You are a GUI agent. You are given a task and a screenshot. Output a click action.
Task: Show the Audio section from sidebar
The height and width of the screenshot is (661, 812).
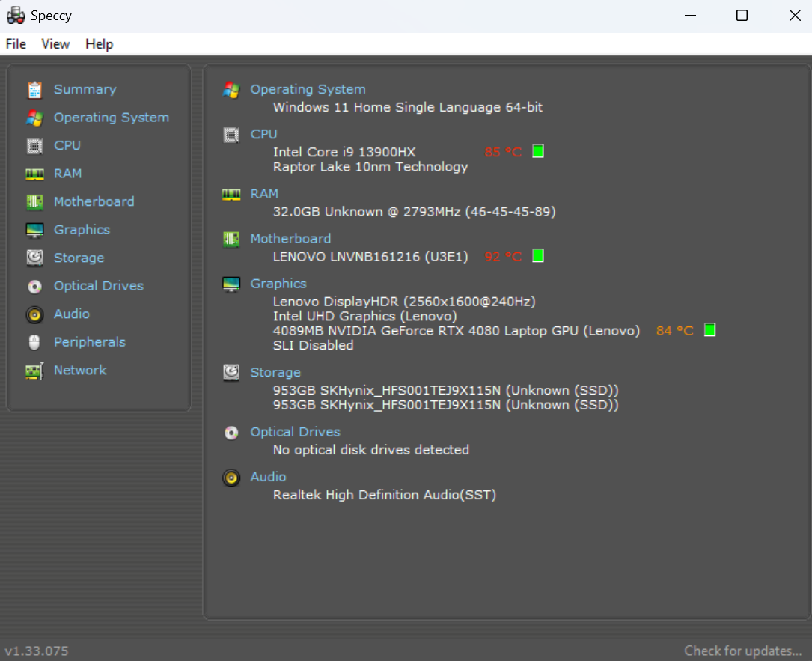[72, 314]
